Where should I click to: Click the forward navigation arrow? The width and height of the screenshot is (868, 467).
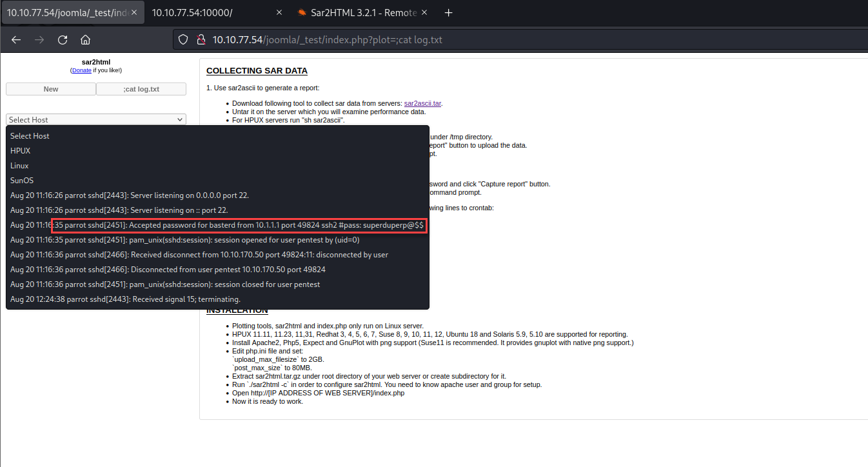39,39
